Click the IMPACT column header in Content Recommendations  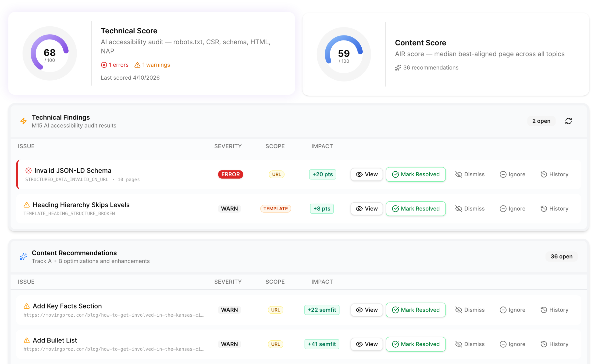(322, 282)
